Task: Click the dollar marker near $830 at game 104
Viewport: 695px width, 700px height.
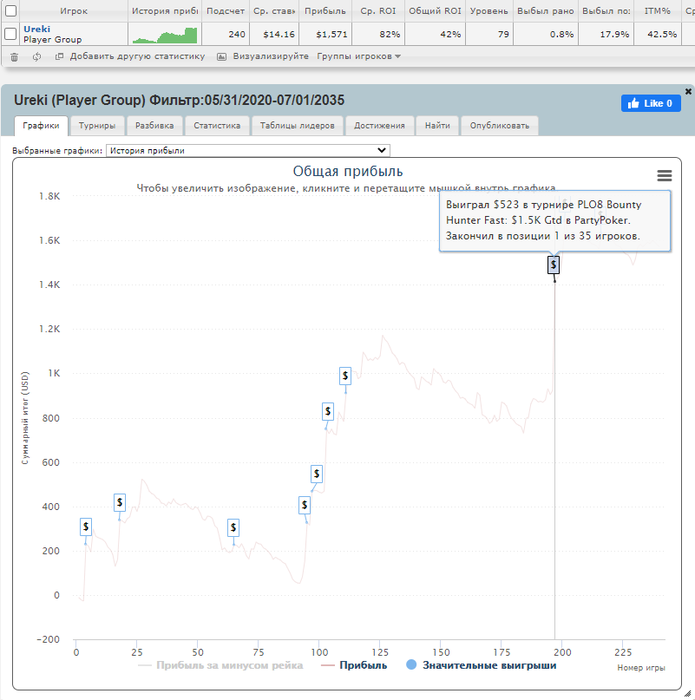Action: [x=328, y=411]
